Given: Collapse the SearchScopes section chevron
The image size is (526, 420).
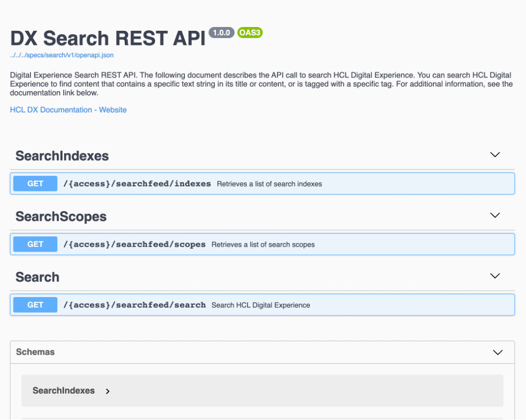Looking at the screenshot, I should coord(495,216).
